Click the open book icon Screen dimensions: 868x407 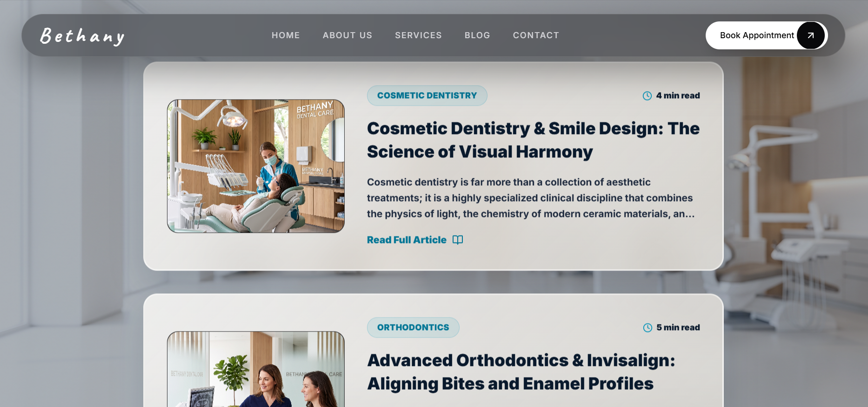458,240
